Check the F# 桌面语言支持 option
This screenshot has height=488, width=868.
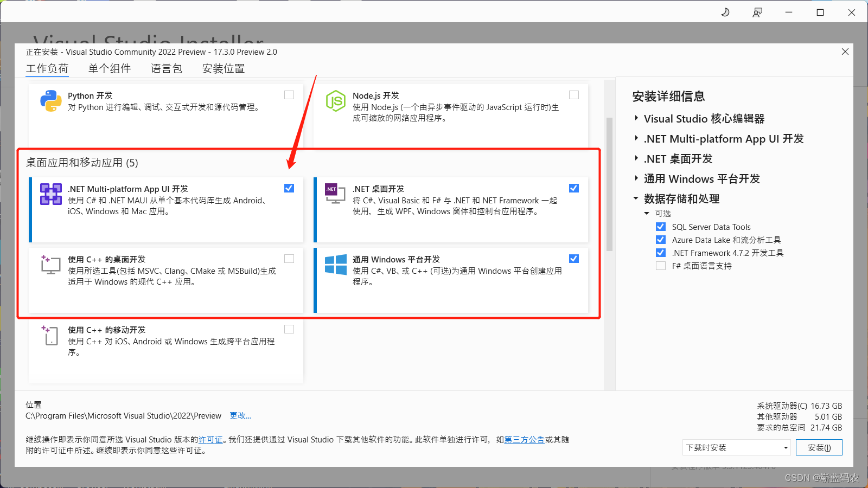point(661,266)
